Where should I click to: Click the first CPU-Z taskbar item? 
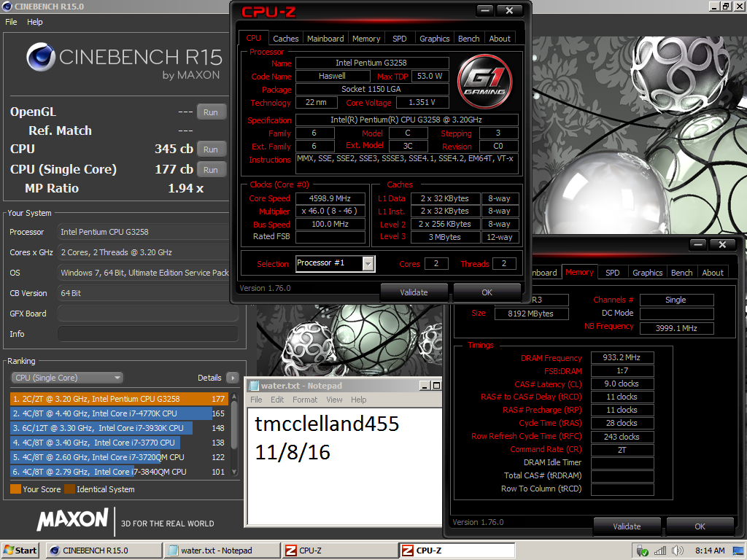(x=340, y=551)
